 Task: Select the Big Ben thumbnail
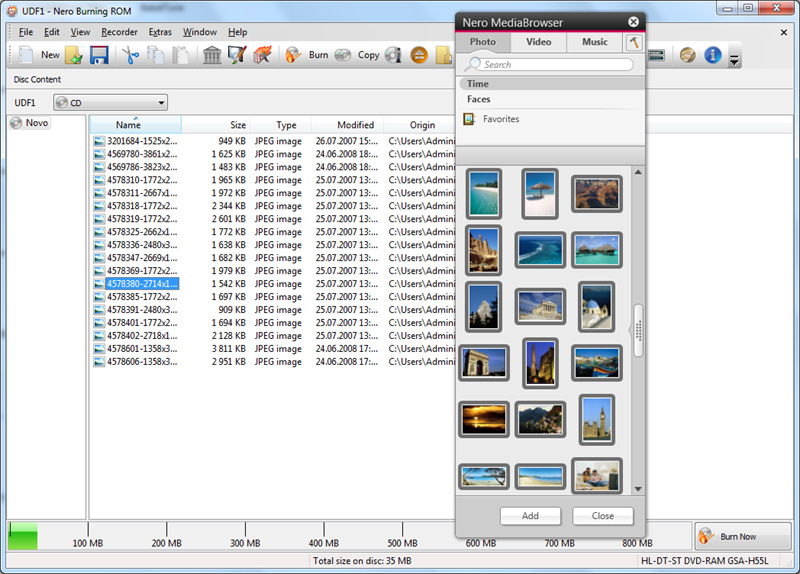[x=596, y=420]
